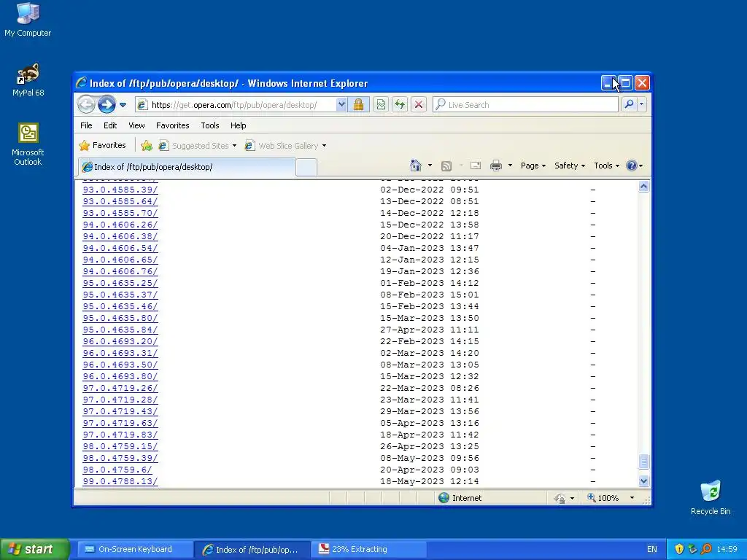Open the File menu
This screenshot has width=747, height=560.
coord(86,125)
